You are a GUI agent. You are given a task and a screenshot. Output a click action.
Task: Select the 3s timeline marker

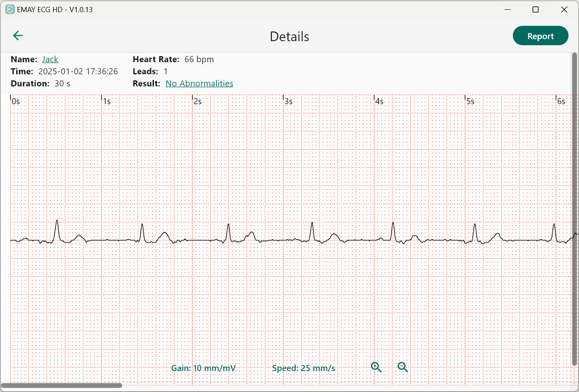(288, 101)
